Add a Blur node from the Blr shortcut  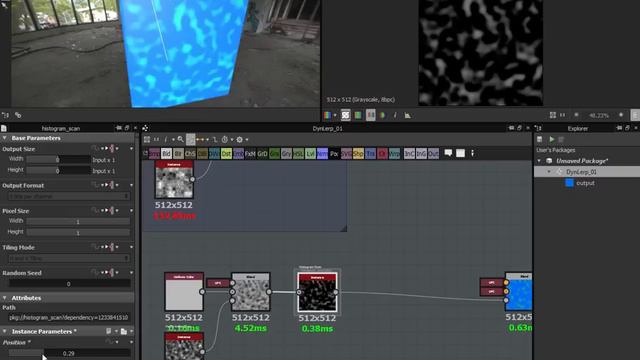tap(178, 153)
